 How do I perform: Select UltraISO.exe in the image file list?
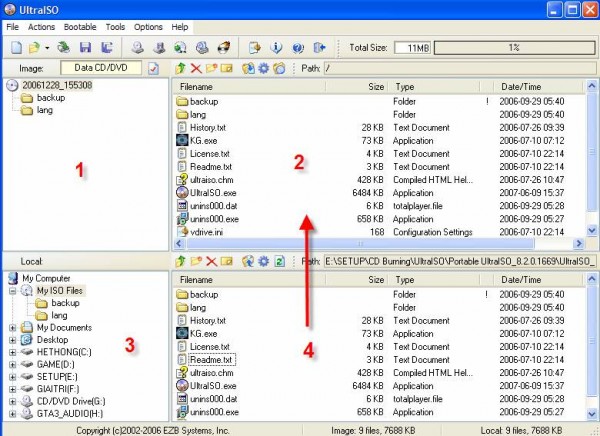coord(213,193)
